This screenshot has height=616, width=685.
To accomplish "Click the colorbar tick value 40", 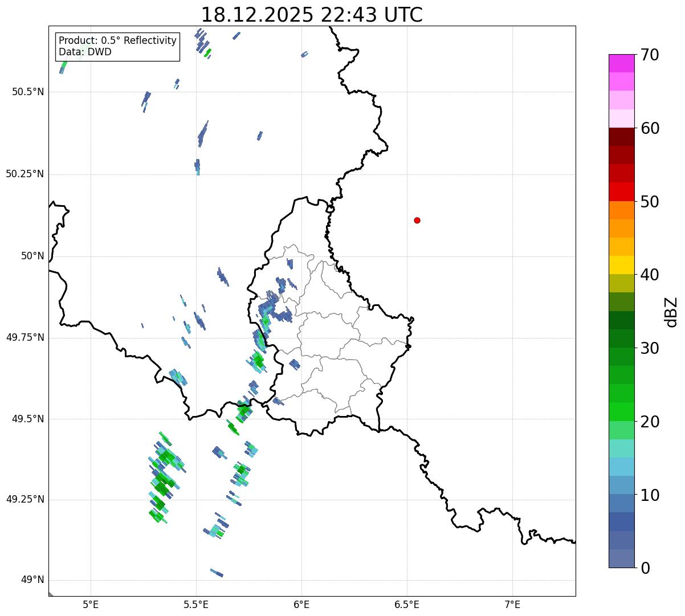I will 650,275.
